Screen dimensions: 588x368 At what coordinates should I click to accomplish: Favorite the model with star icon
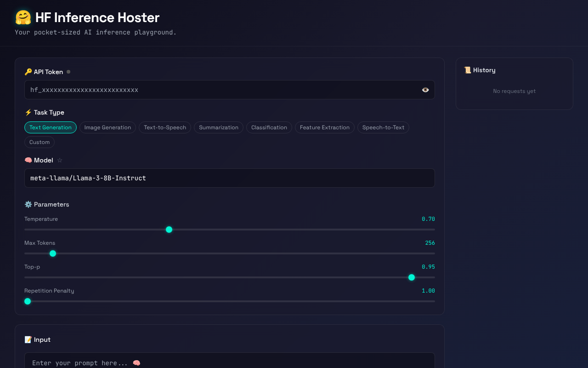click(60, 160)
